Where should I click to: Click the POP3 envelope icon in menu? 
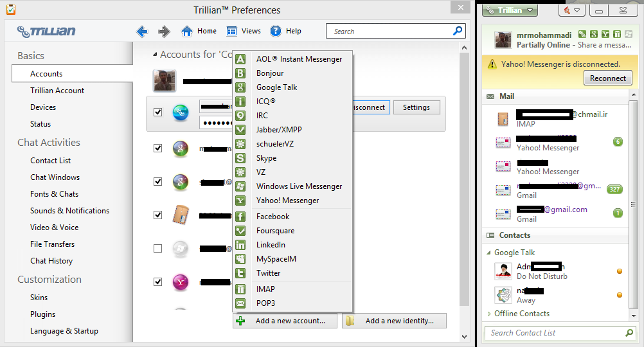click(240, 303)
